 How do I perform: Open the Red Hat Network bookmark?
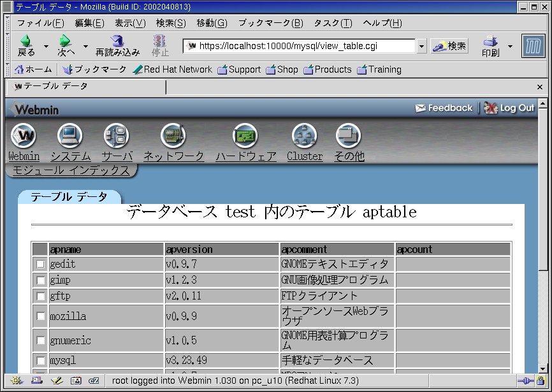(173, 69)
